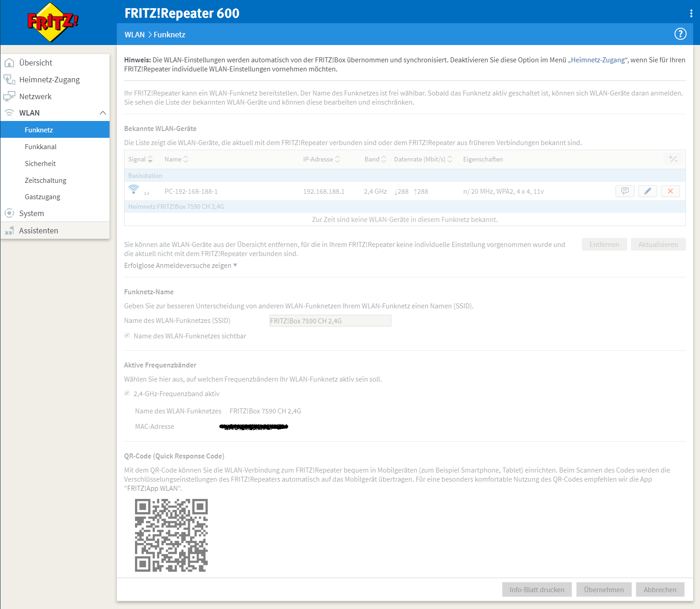Select Funknetz submenu item
The image size is (700, 609).
point(55,130)
